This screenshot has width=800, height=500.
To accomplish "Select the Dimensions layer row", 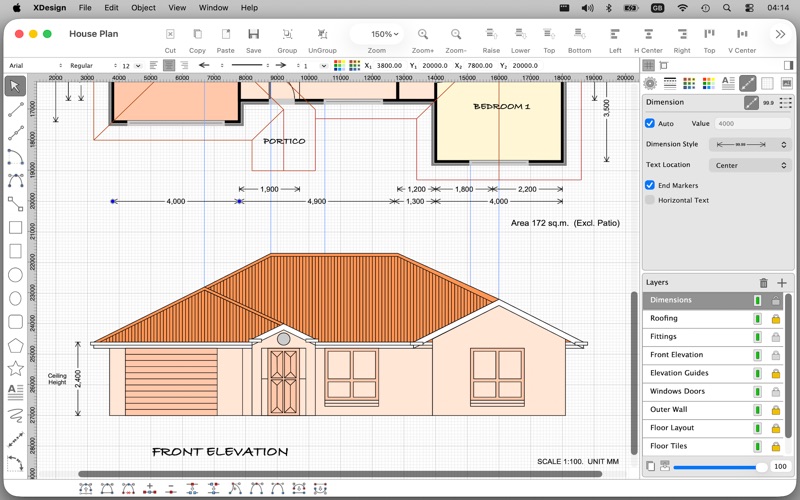I will pyautogui.click(x=714, y=301).
